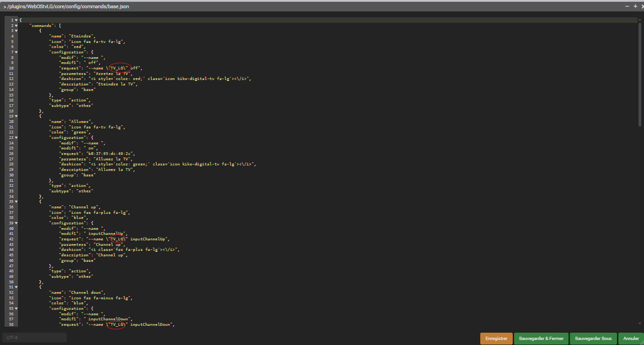Place cursor on the "name": "Channel up" line
This screenshot has height=345, width=644.
pyautogui.click(x=75, y=207)
